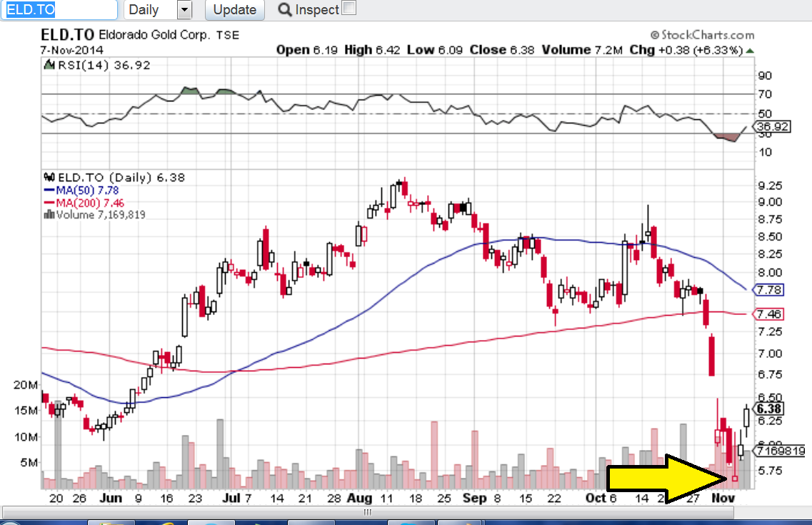
Task: Click the bold 6.38 last-price axis tag
Action: click(769, 409)
